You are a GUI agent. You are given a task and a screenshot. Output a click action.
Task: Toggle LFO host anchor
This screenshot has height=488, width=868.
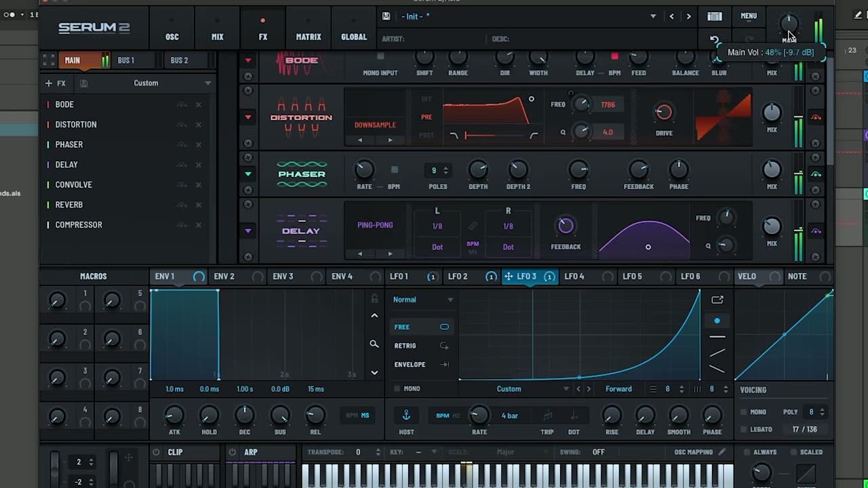406,415
